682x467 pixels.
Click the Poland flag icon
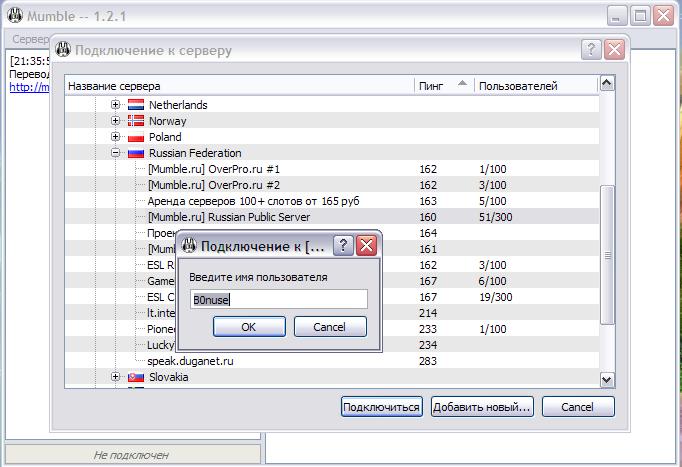[134, 137]
